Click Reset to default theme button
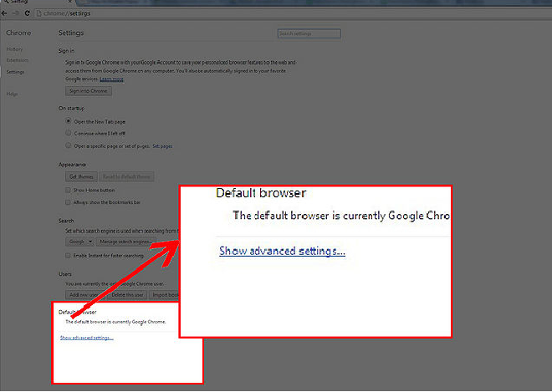Screen dimensions: 552x392 tap(126, 176)
